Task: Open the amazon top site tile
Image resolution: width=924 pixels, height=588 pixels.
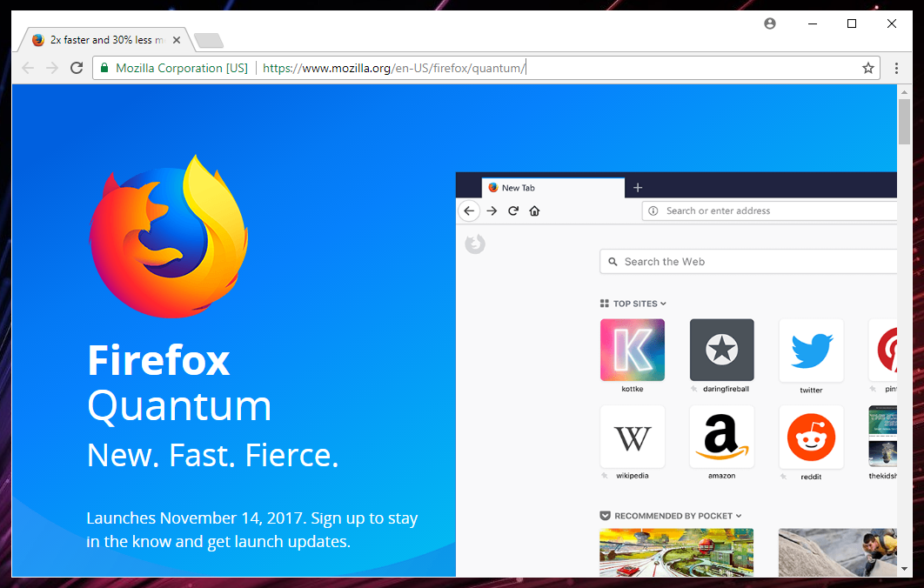Action: [x=722, y=437]
